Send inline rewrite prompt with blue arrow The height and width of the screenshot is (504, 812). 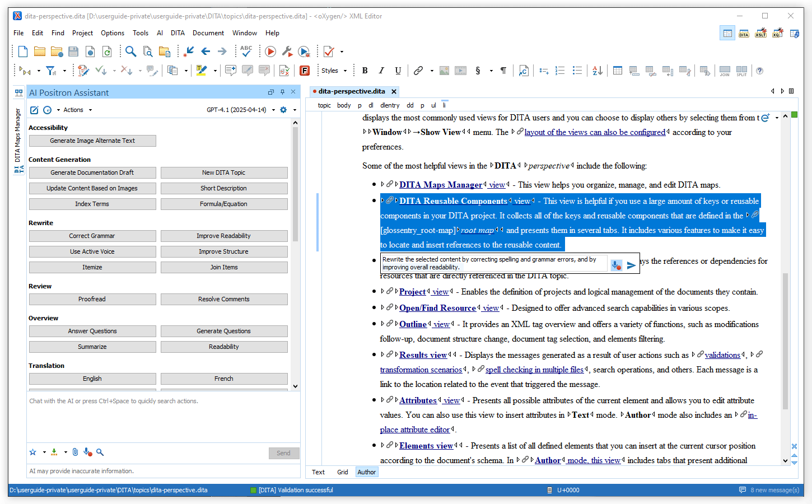[631, 265]
